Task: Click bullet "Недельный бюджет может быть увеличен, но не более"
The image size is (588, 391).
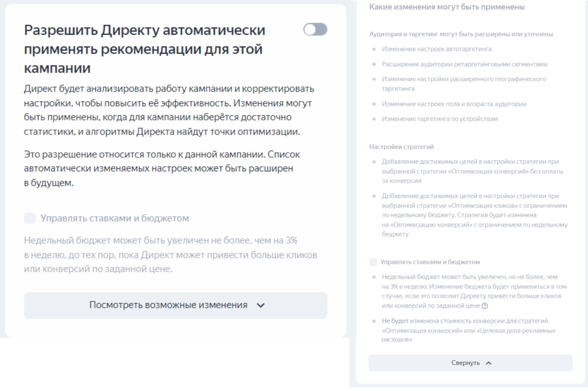Action: (x=474, y=291)
